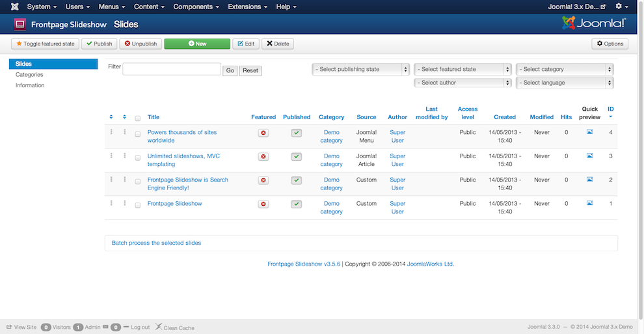This screenshot has width=644, height=334.
Task: Reset the filter
Action: 250,71
